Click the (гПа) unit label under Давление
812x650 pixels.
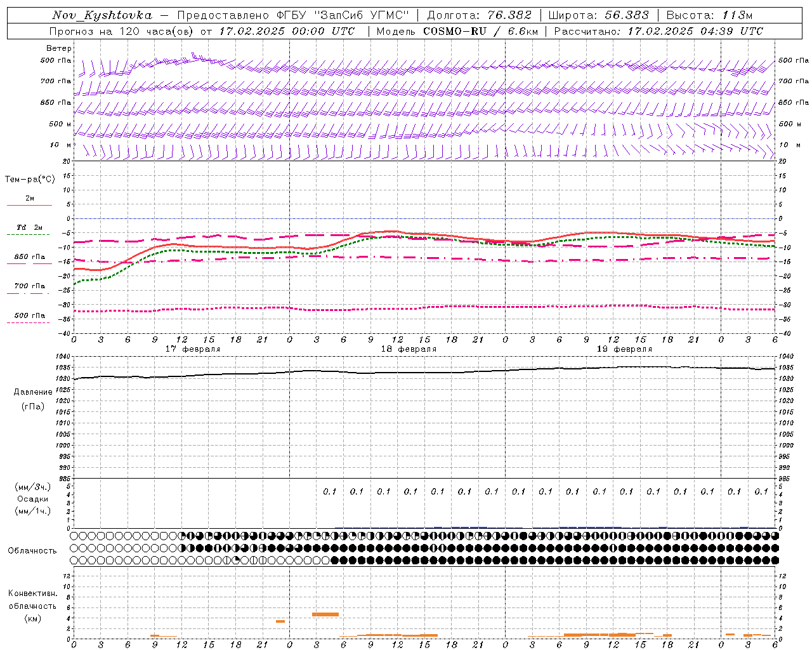click(x=33, y=406)
